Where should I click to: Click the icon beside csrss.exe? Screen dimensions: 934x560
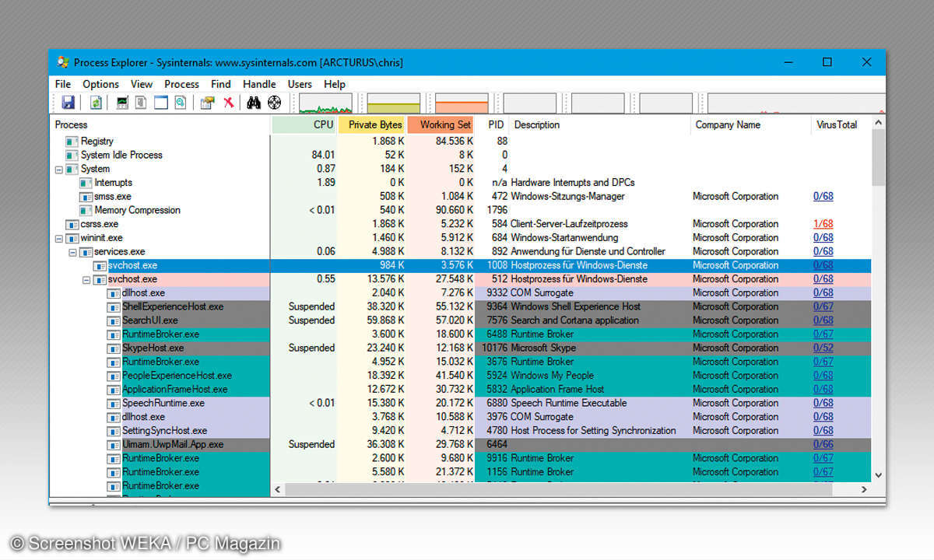pos(72,224)
